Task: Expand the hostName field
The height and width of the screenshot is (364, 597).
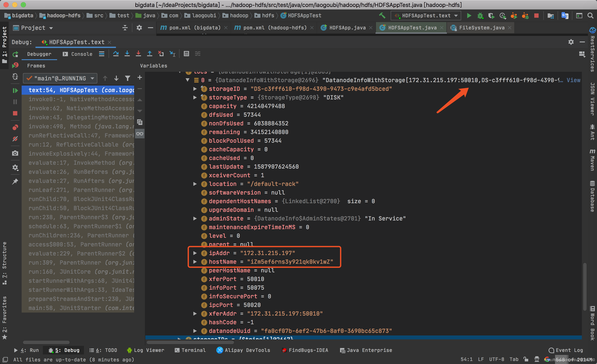Action: coord(195,262)
